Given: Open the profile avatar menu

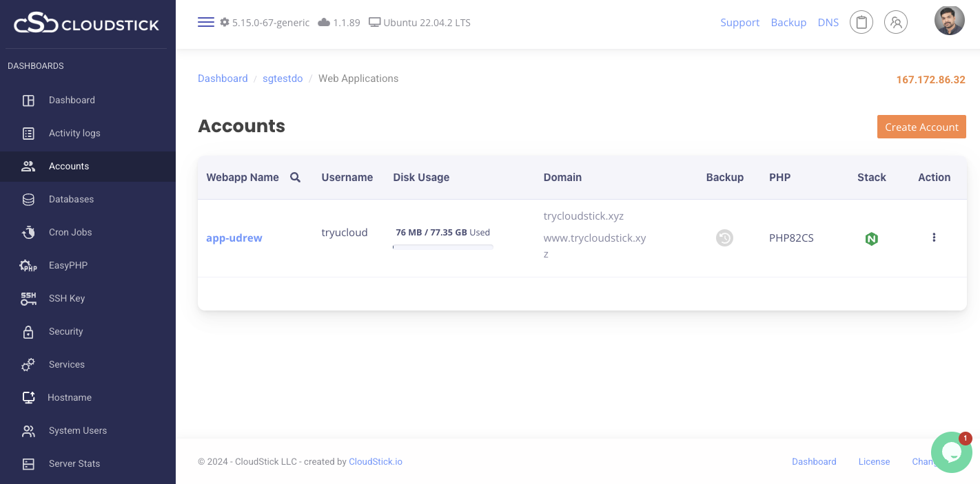Looking at the screenshot, I should pos(949,20).
